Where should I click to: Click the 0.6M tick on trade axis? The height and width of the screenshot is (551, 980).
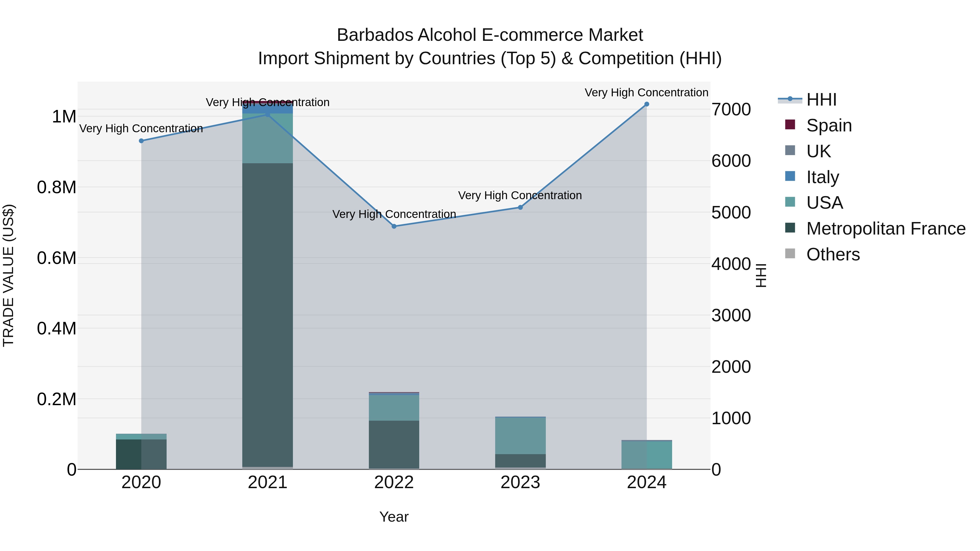coord(57,258)
